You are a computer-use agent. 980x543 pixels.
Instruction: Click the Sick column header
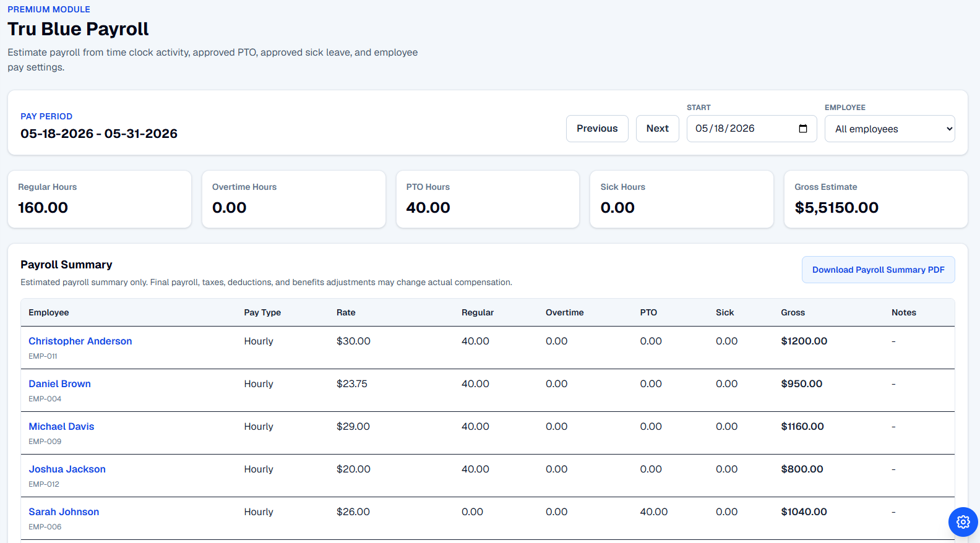[x=724, y=312]
